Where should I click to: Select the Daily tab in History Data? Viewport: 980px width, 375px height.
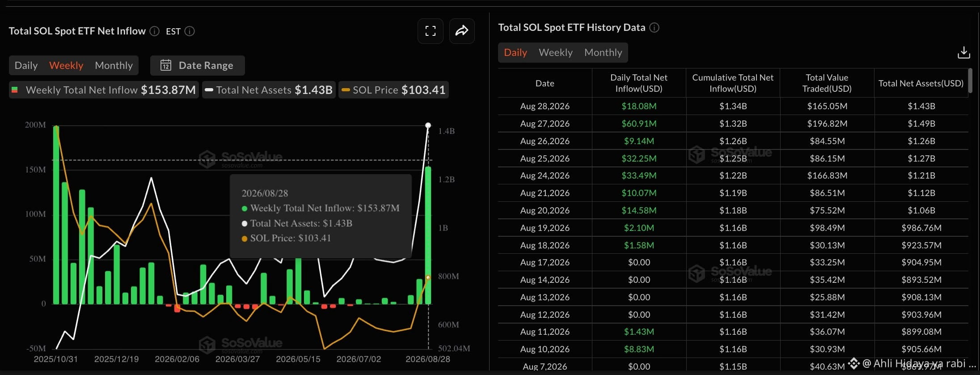[x=515, y=52]
